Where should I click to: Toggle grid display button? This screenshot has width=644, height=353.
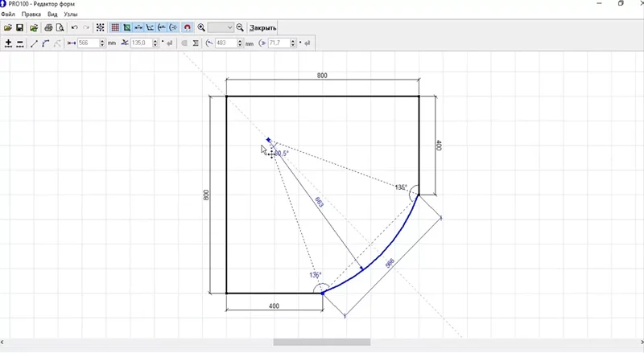click(x=115, y=27)
